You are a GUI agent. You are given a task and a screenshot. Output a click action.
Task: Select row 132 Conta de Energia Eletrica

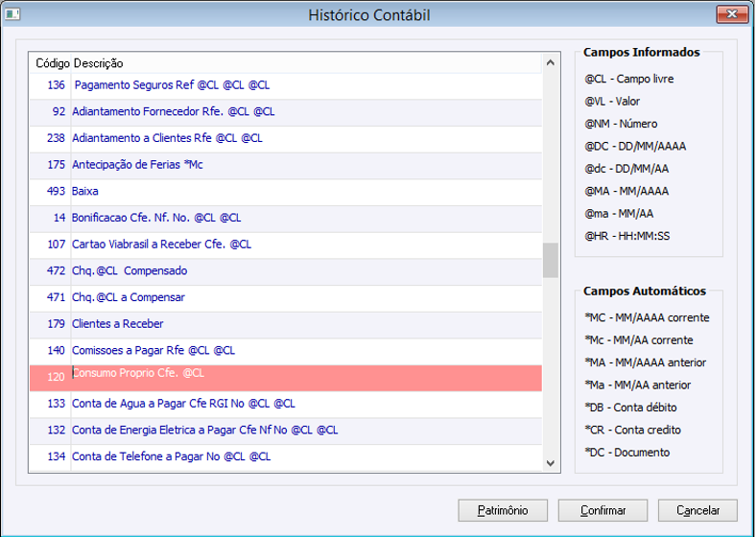click(286, 430)
